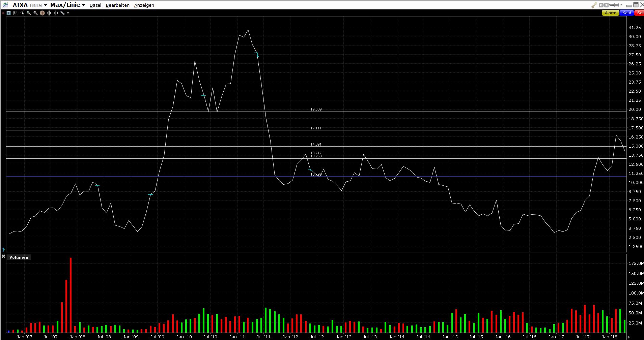Screen dimensions: 644x340
Task: Click the Jul '14 time axis label
Action: click(423, 337)
